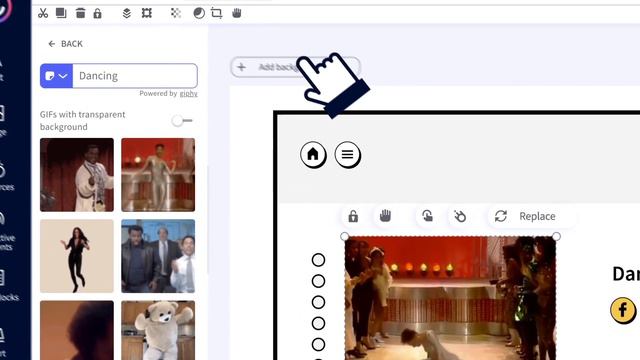Open the GIF type dropdown beside search

coord(56,76)
